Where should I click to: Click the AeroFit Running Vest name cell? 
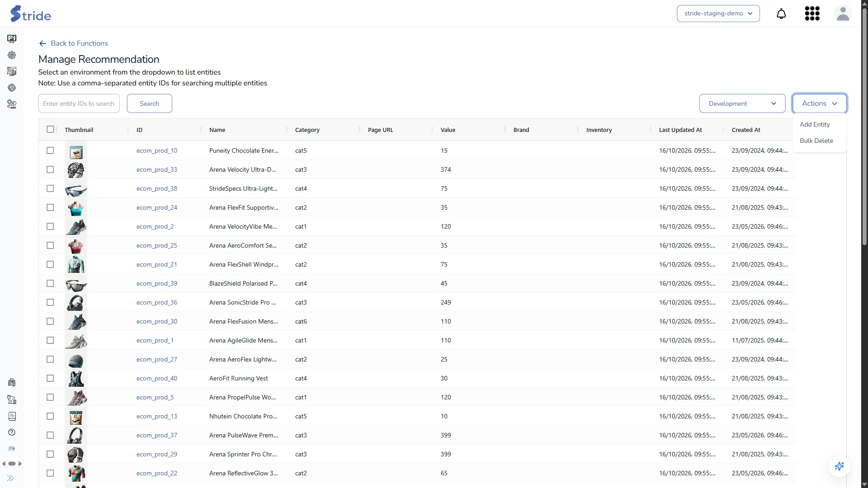(238, 378)
